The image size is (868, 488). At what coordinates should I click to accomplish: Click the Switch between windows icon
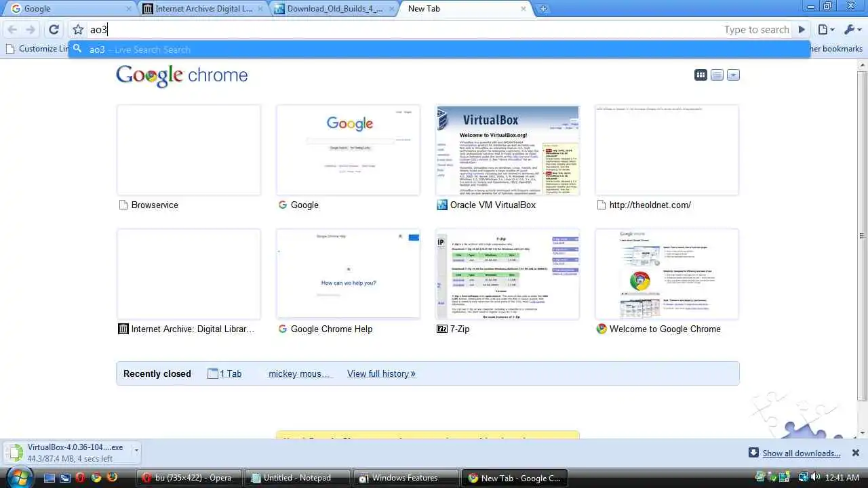64,478
